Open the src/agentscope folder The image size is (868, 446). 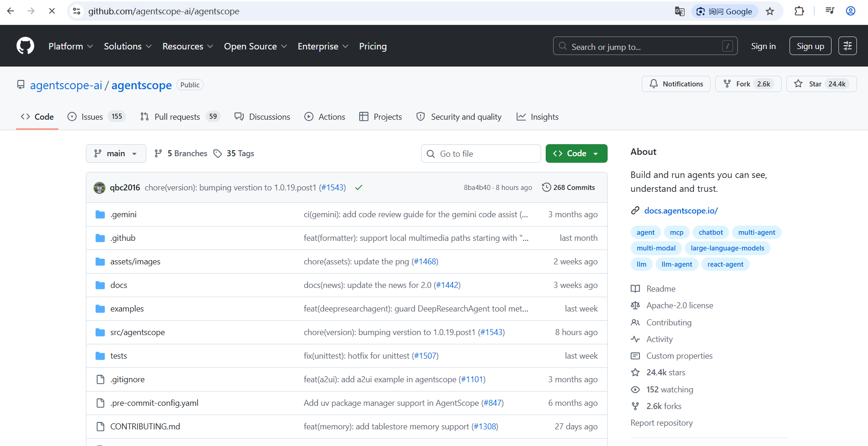(138, 332)
